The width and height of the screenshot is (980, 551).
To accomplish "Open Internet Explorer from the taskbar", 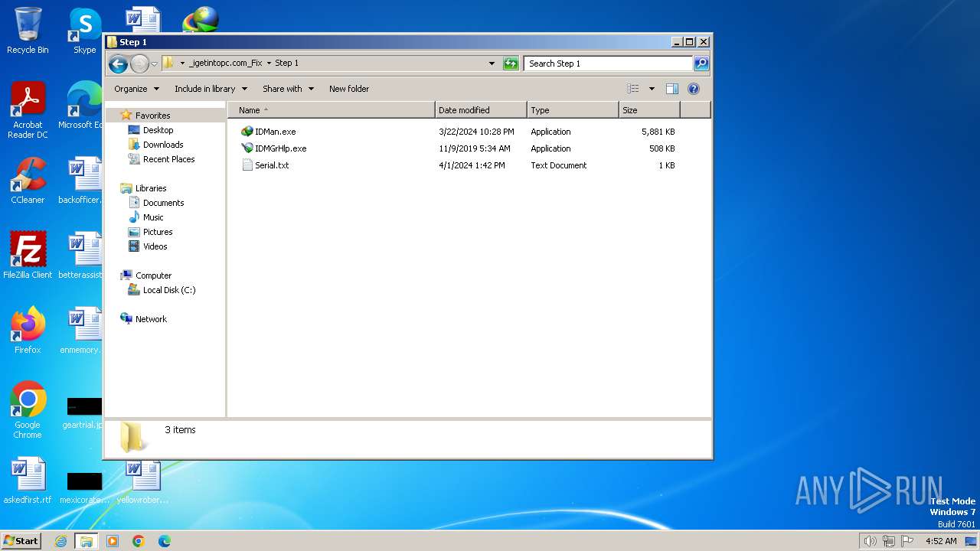I will coord(61,541).
